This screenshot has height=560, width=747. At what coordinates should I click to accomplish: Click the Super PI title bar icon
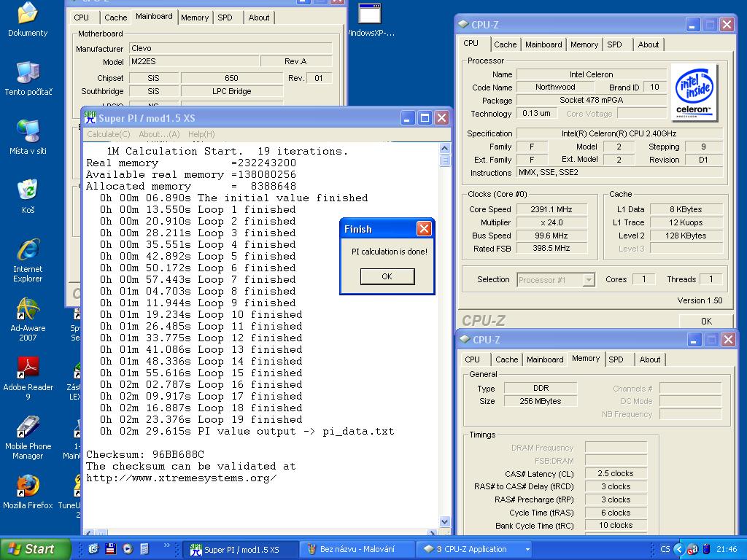[x=90, y=117]
